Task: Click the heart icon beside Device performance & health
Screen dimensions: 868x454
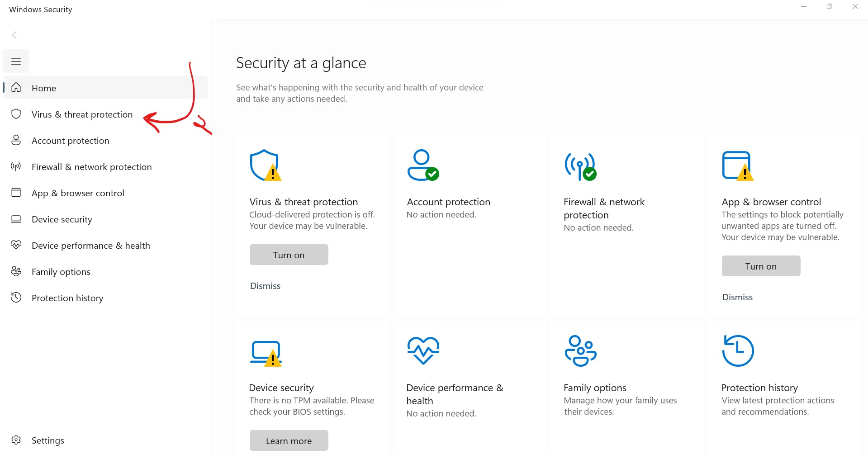Action: coord(16,245)
